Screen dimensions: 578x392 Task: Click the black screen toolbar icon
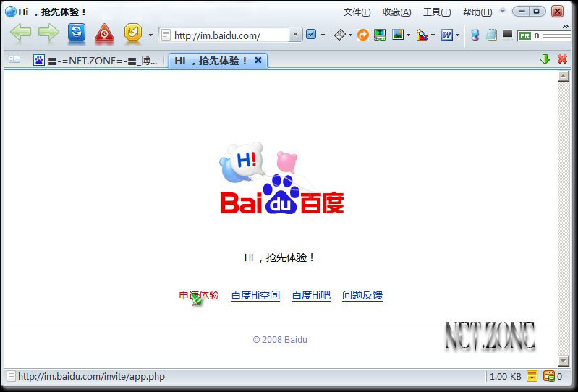[x=508, y=34]
